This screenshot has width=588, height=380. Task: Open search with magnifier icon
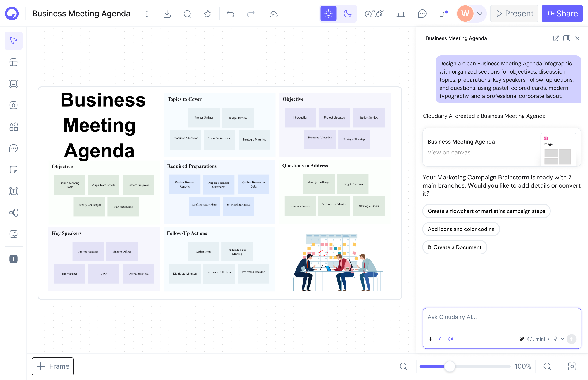tap(187, 14)
